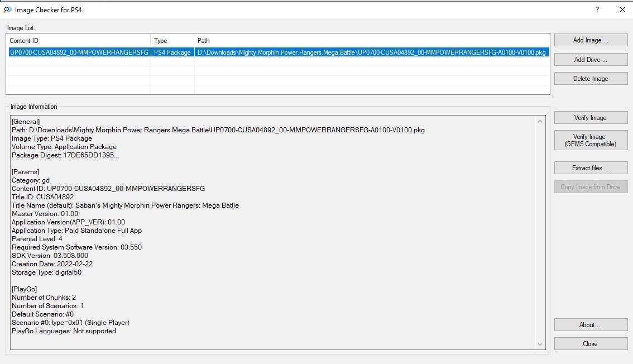Click the Parental Level: 4 line
This screenshot has width=633, height=364.
(x=37, y=239)
